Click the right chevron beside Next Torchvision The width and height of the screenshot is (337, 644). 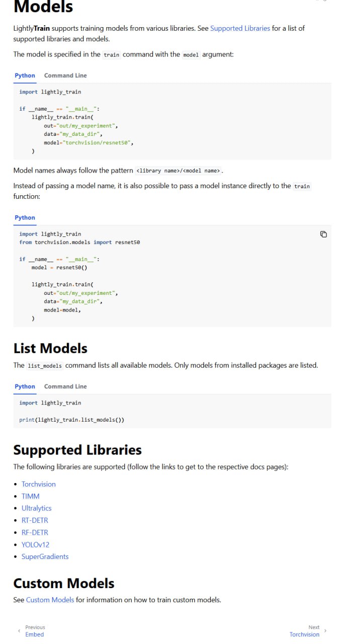pos(325,630)
